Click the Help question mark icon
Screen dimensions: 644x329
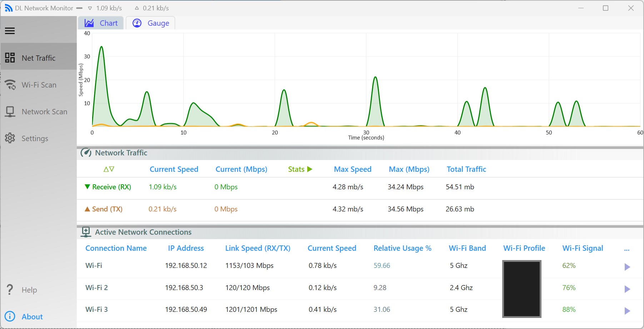(10, 289)
